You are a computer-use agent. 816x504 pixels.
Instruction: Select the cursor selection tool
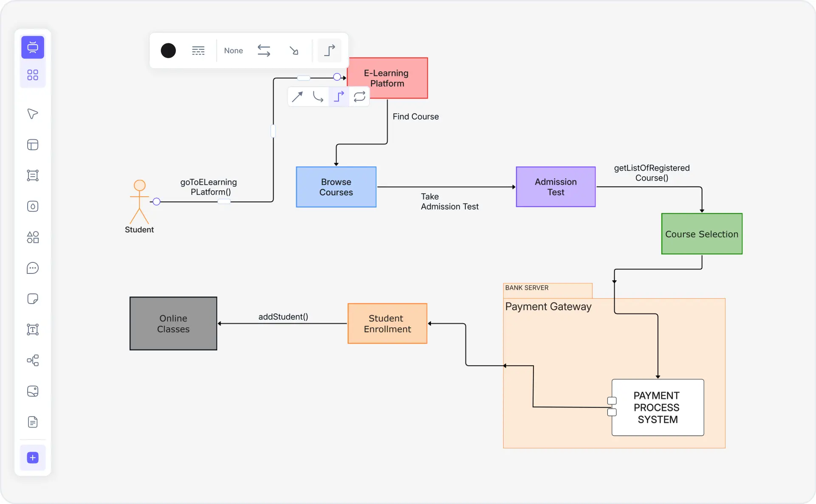(x=33, y=114)
